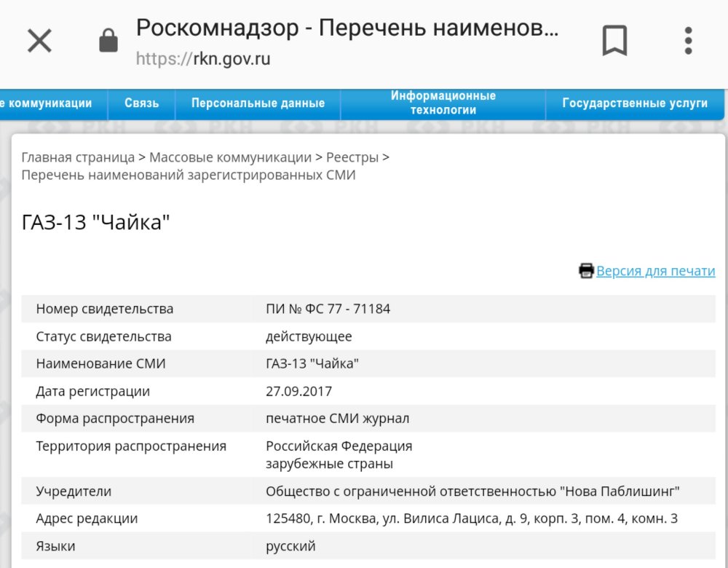Image resolution: width=728 pixels, height=568 pixels.
Task: Open the Государственные услуги tab
Action: pos(634,103)
